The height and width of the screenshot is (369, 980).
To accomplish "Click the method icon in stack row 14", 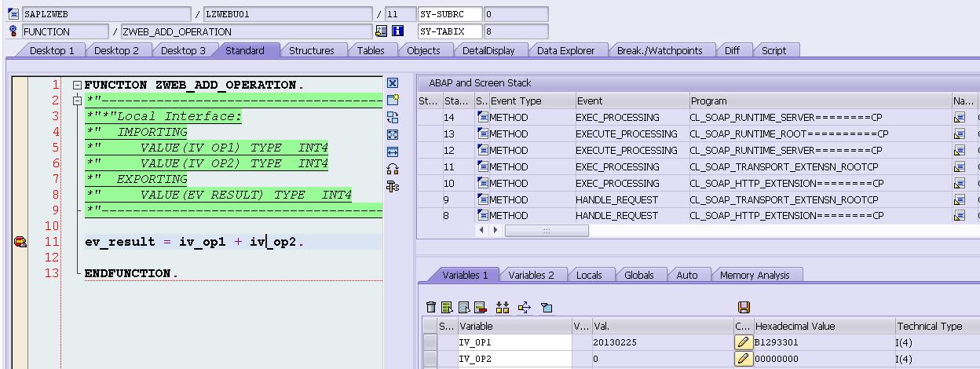I will point(482,117).
